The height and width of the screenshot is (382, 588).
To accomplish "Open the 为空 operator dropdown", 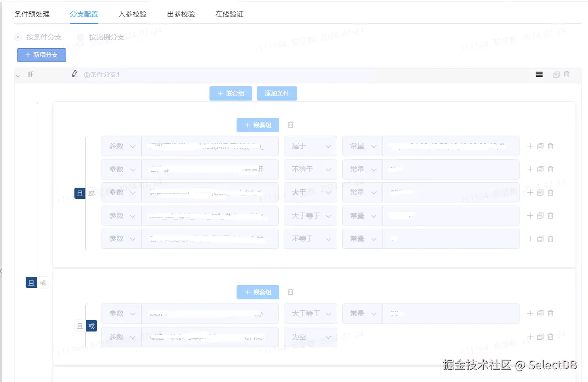I will (310, 337).
